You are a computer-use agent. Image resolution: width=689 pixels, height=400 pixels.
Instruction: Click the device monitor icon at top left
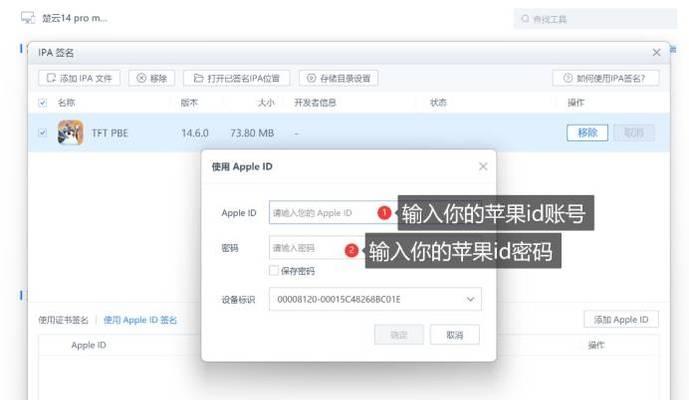(x=28, y=18)
